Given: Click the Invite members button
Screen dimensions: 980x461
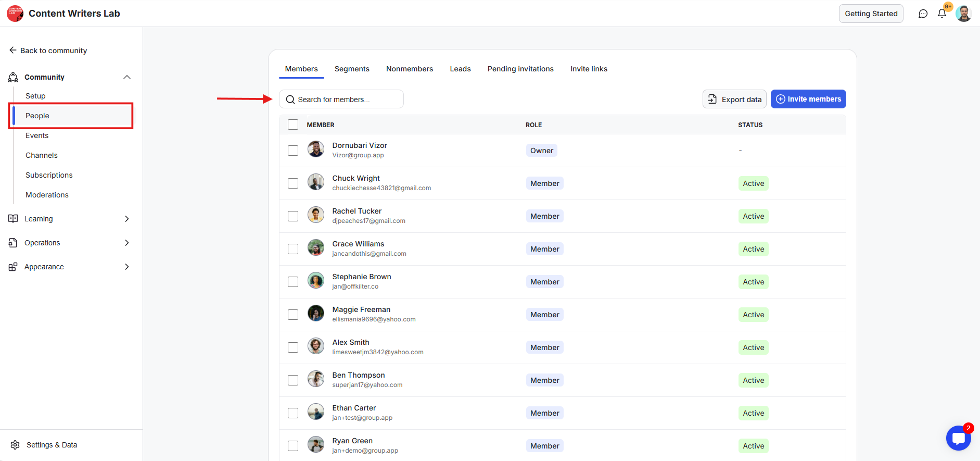Looking at the screenshot, I should point(808,99).
